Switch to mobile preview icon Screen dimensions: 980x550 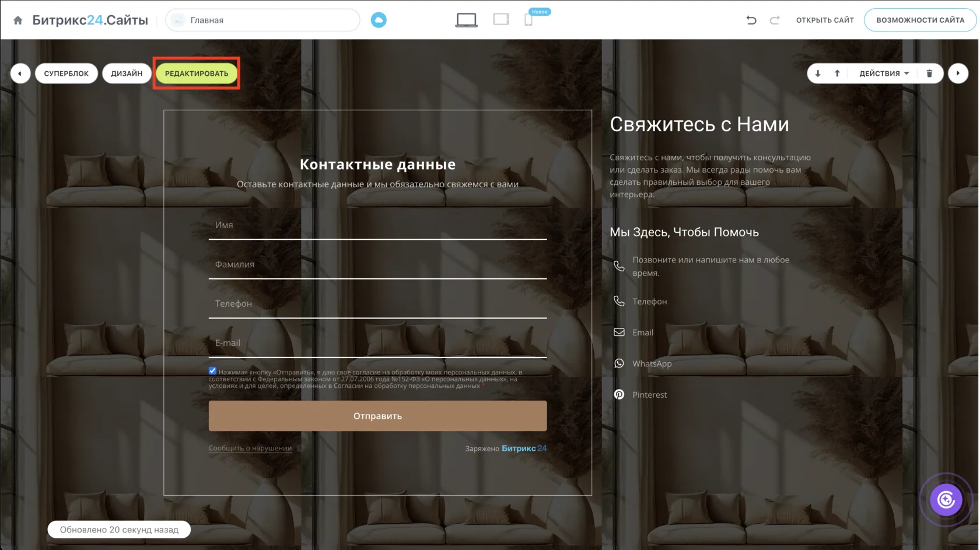[528, 20]
